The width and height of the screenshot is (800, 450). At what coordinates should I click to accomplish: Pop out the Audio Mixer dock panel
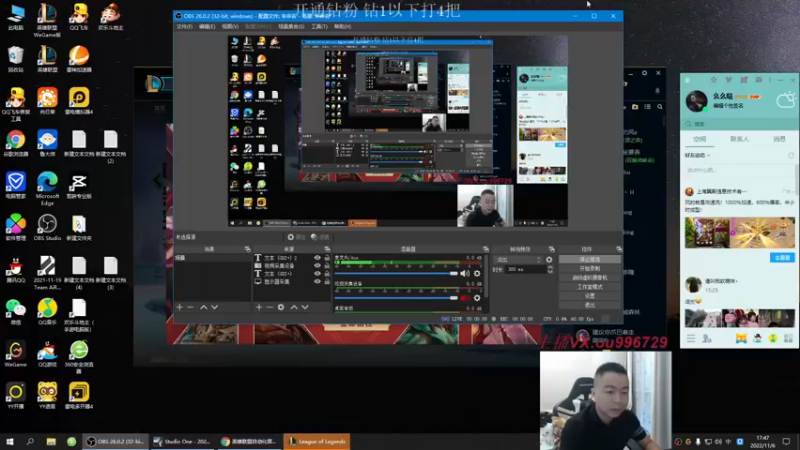pyautogui.click(x=486, y=249)
